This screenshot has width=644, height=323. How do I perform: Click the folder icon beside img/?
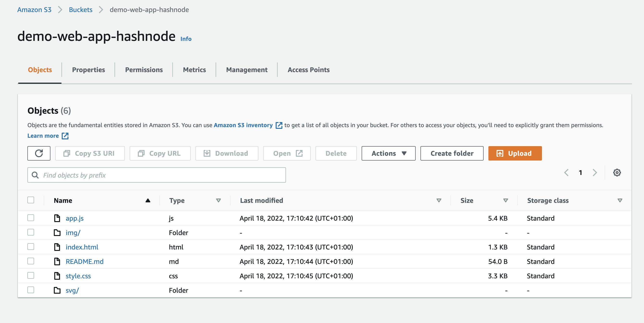[57, 233]
